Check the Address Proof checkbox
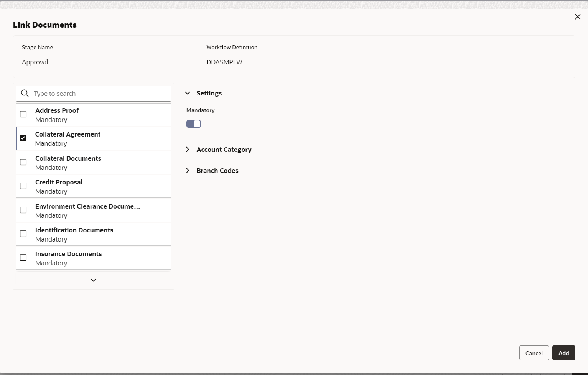The height and width of the screenshot is (375, 588). (23, 114)
